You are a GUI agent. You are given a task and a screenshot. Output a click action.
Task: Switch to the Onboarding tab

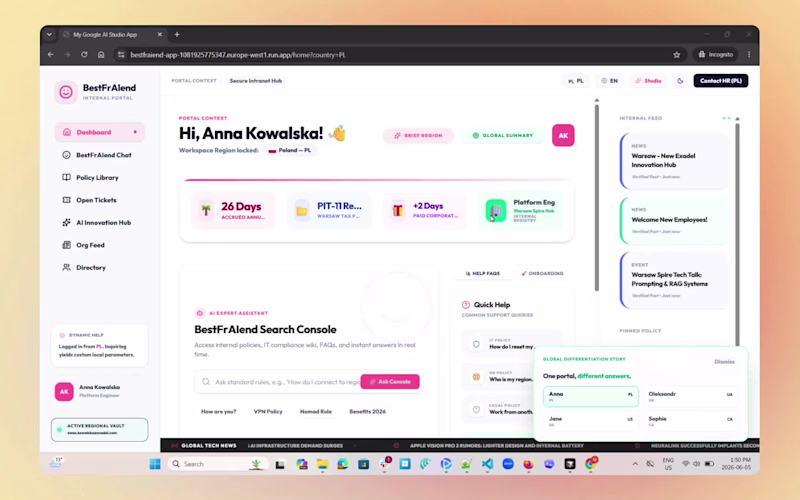[x=542, y=273]
